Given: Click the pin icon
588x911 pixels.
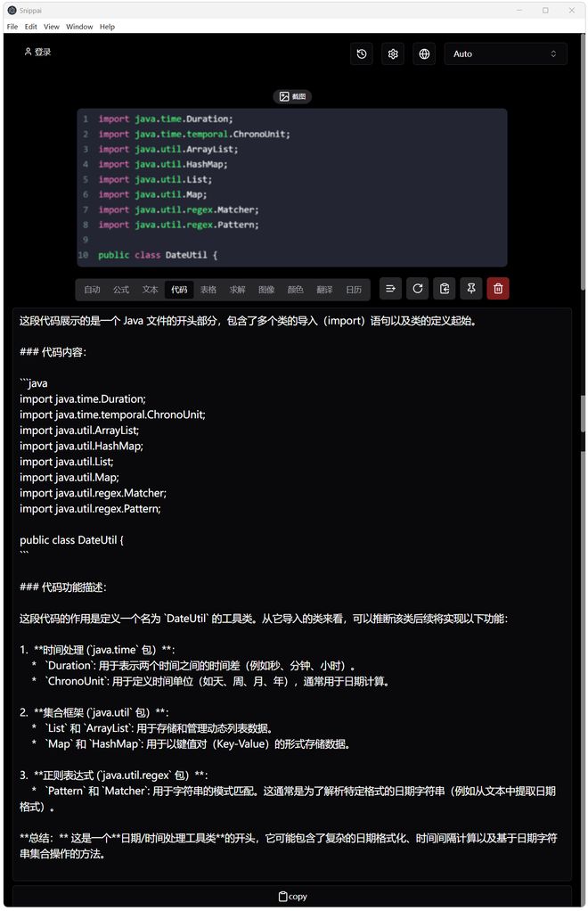Looking at the screenshot, I should point(471,289).
